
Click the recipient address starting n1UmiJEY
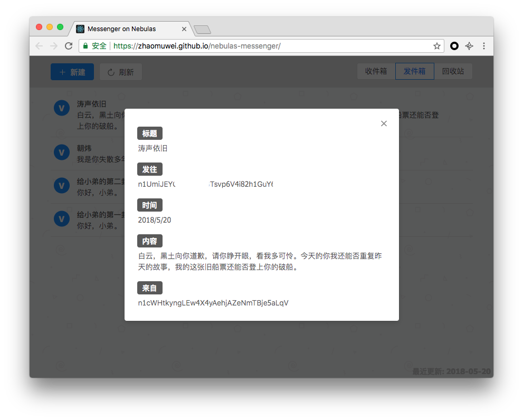tap(205, 184)
